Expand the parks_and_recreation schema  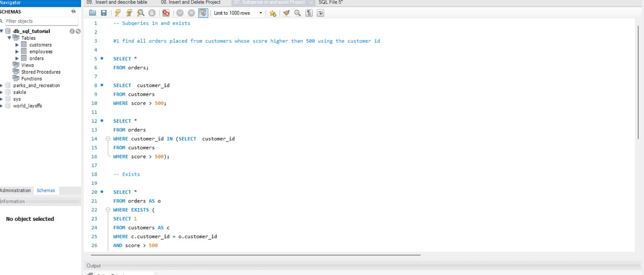click(2, 86)
